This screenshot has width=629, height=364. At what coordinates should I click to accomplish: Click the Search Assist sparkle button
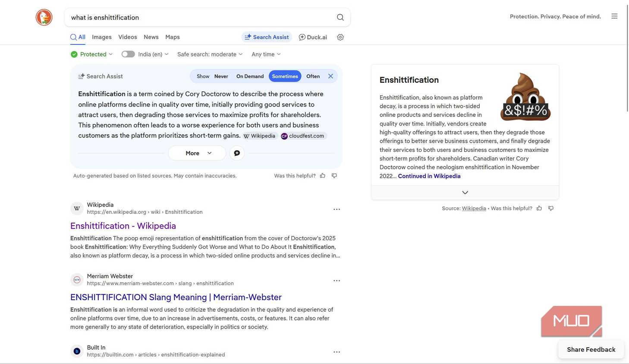[267, 37]
